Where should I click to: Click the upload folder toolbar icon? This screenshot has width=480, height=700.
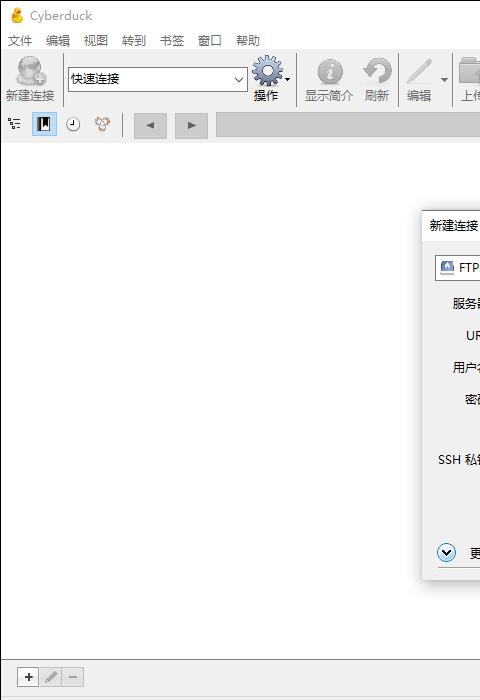(469, 71)
